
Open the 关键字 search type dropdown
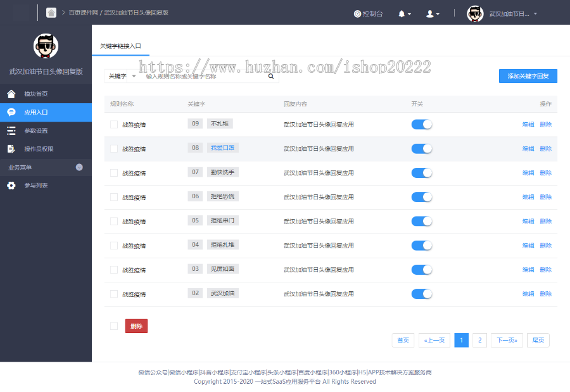click(x=122, y=76)
